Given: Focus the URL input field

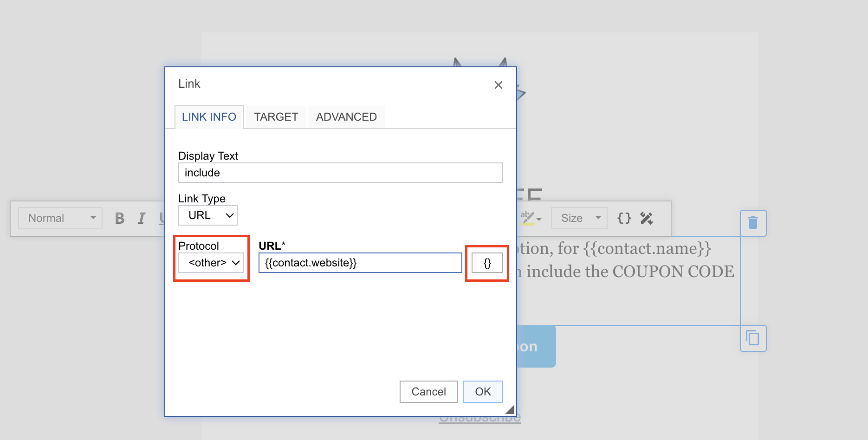Looking at the screenshot, I should (360, 263).
